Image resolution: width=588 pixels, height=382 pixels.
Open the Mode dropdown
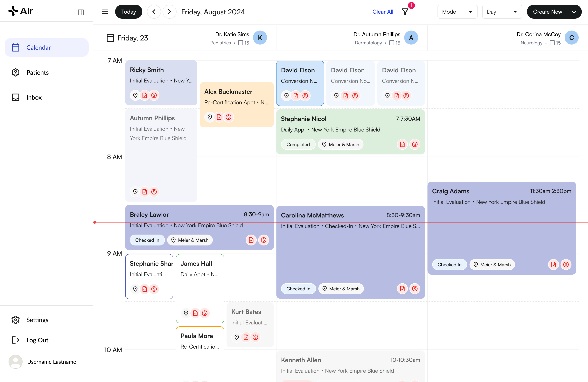point(457,11)
